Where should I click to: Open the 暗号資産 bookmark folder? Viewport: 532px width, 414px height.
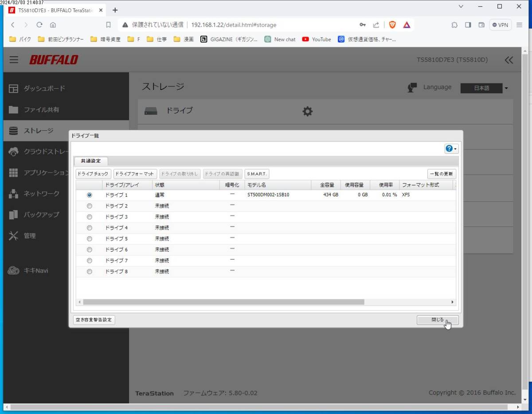point(106,39)
